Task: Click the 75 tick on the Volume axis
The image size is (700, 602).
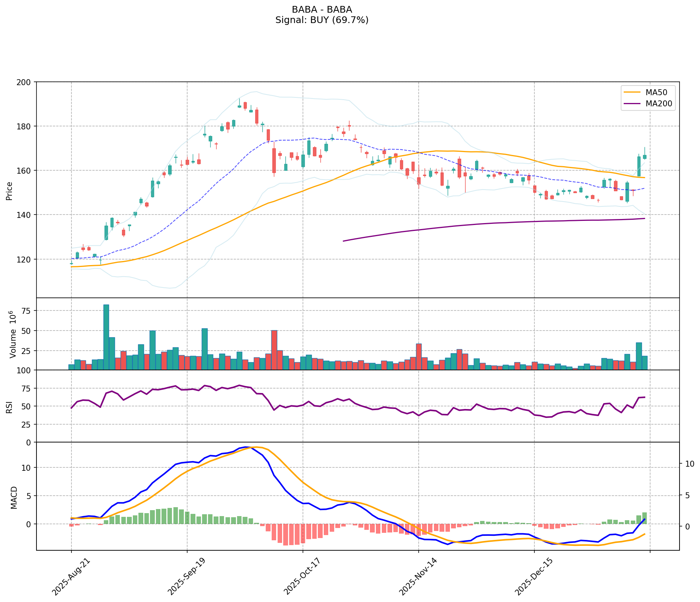Action: (x=28, y=311)
